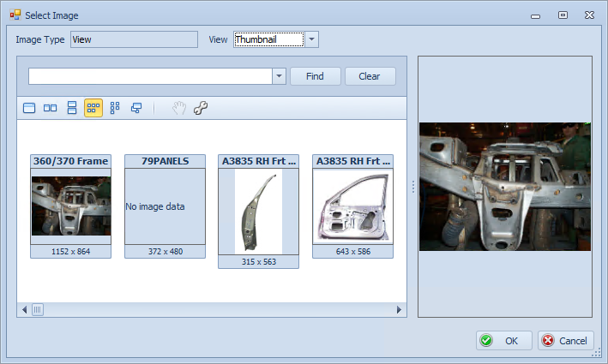608x364 pixels.
Task: Click the horizontal scrollbar left arrow
Action: point(24,310)
